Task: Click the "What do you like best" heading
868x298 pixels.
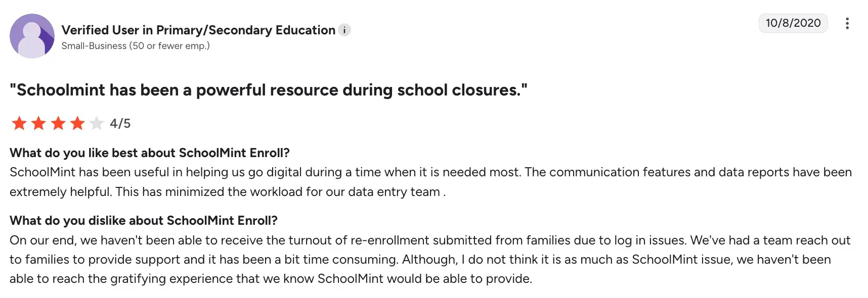Action: pos(150,153)
